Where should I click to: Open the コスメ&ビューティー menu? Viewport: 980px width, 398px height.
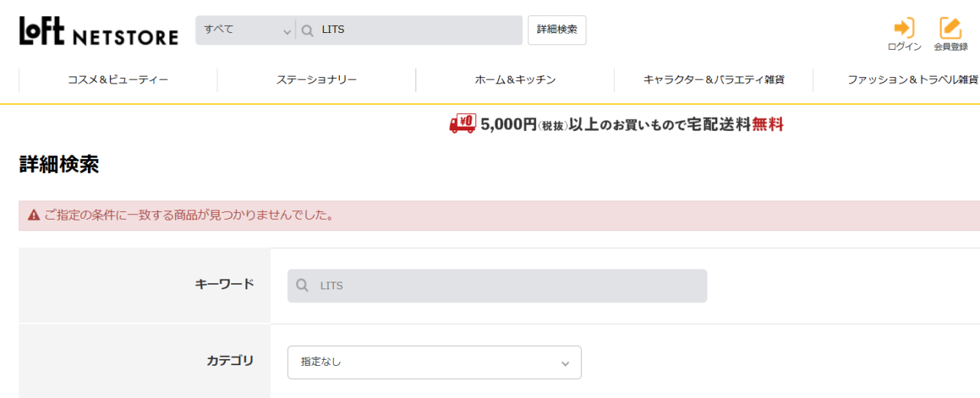pos(118,80)
